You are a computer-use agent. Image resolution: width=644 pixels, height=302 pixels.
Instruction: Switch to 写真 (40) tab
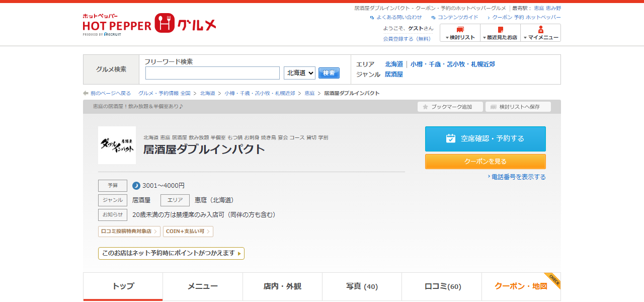362,286
